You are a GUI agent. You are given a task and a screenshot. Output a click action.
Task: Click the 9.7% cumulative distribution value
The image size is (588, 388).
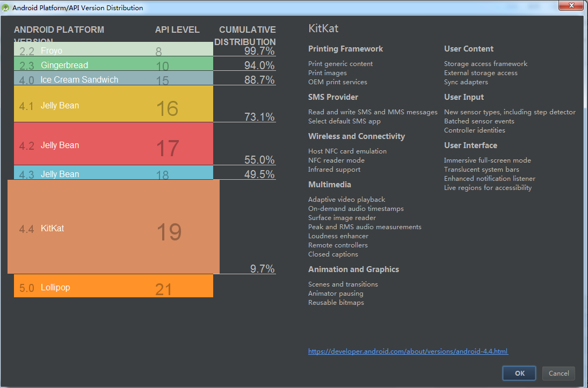262,269
